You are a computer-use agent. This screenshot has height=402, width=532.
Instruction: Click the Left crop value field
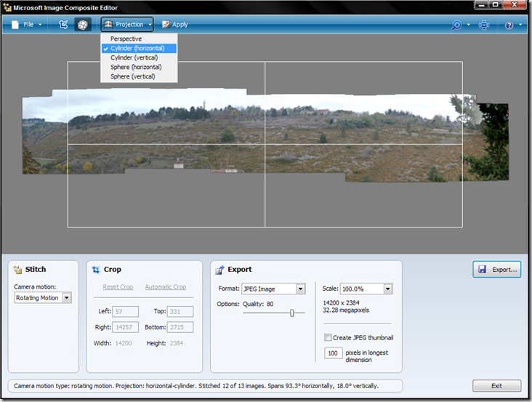[x=126, y=311]
